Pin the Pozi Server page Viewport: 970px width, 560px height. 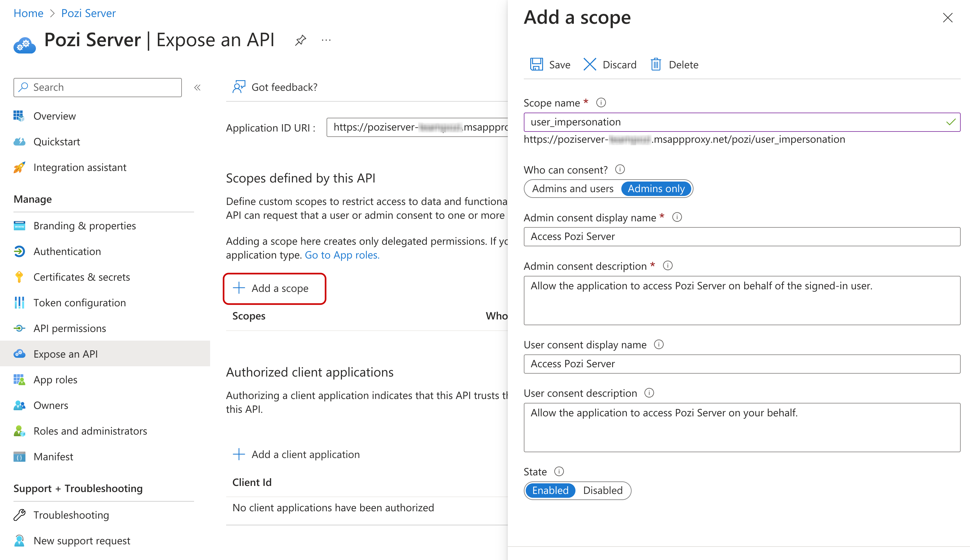pyautogui.click(x=300, y=40)
